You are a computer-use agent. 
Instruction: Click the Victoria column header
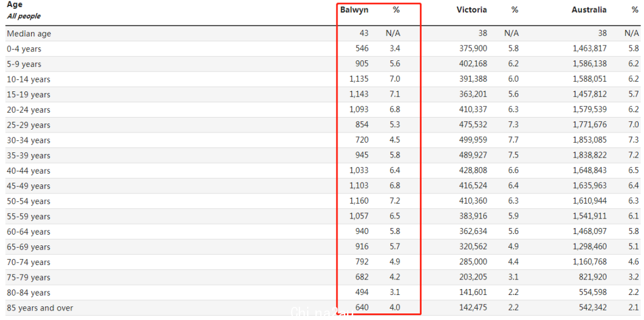(472, 10)
